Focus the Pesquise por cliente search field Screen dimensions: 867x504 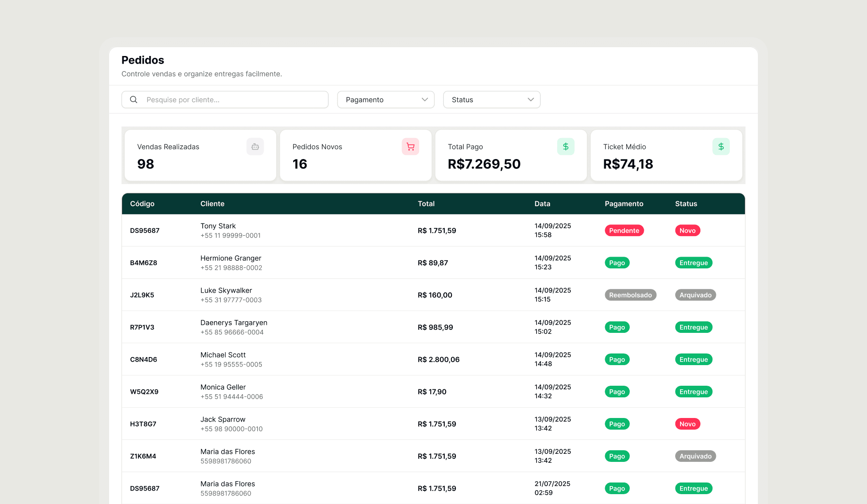233,99
